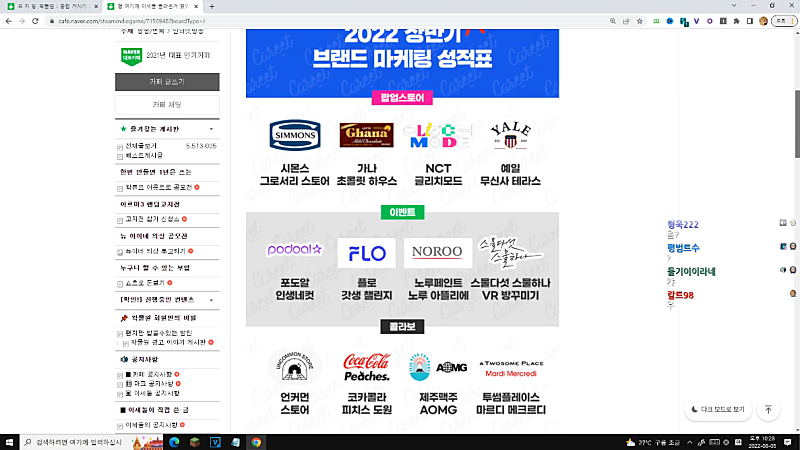Click the 칼트98 chat username

pos(680,295)
